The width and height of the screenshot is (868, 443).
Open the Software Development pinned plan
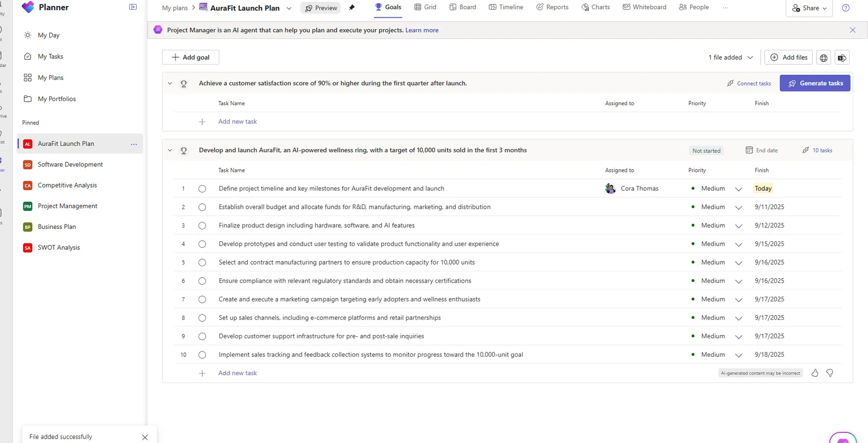(x=70, y=164)
